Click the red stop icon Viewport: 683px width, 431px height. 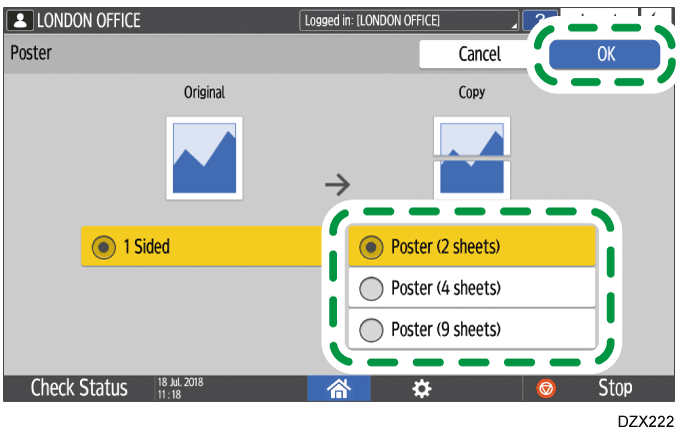[x=548, y=388]
